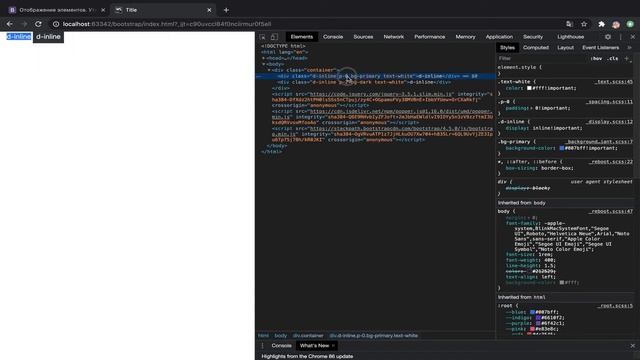Click the --purple variable color swatch
Image resolution: width=640 pixels, height=360 pixels.
click(538, 323)
